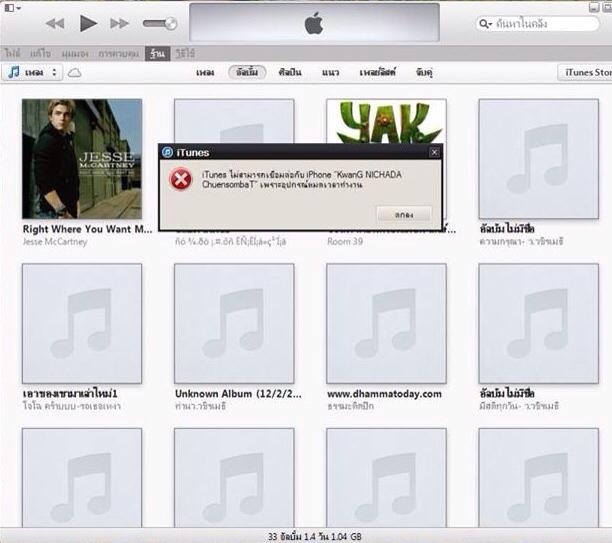
Task: Open the แก้ไข (Edit) menu
Action: 41,53
